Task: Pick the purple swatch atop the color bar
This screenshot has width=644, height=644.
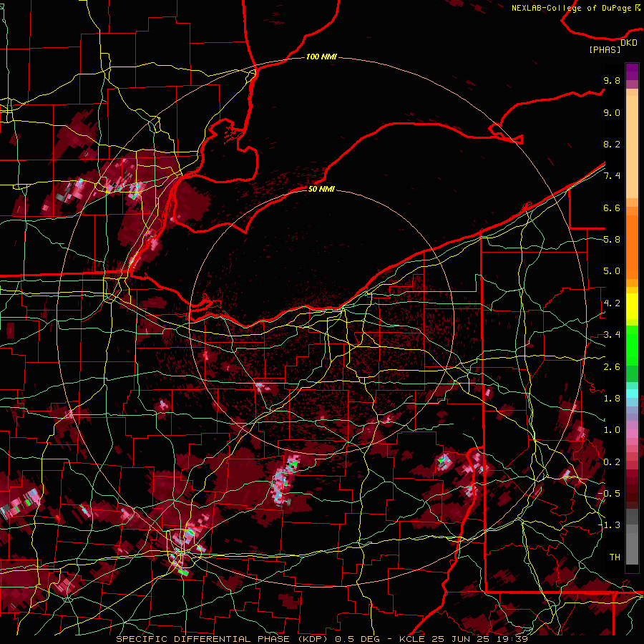Action: 632,72
